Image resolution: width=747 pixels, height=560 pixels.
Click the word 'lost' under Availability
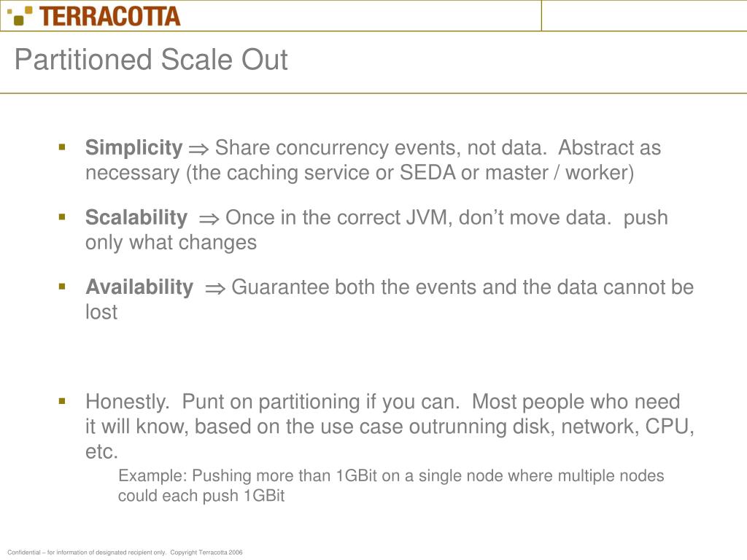(x=101, y=312)
